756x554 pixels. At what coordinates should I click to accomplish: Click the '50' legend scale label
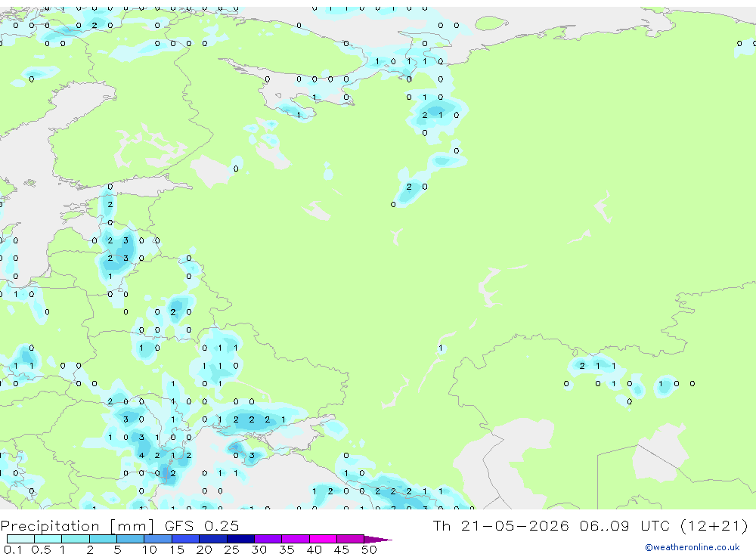coord(369,549)
